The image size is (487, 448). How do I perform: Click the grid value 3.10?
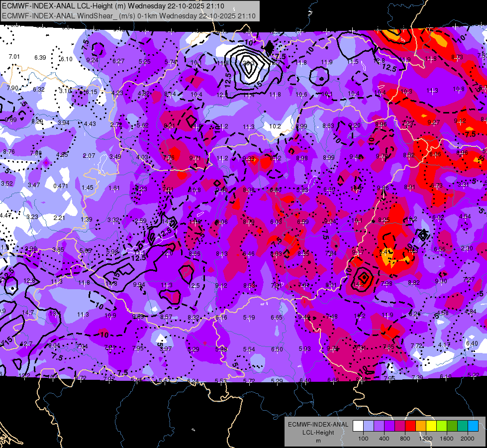[x=65, y=91]
